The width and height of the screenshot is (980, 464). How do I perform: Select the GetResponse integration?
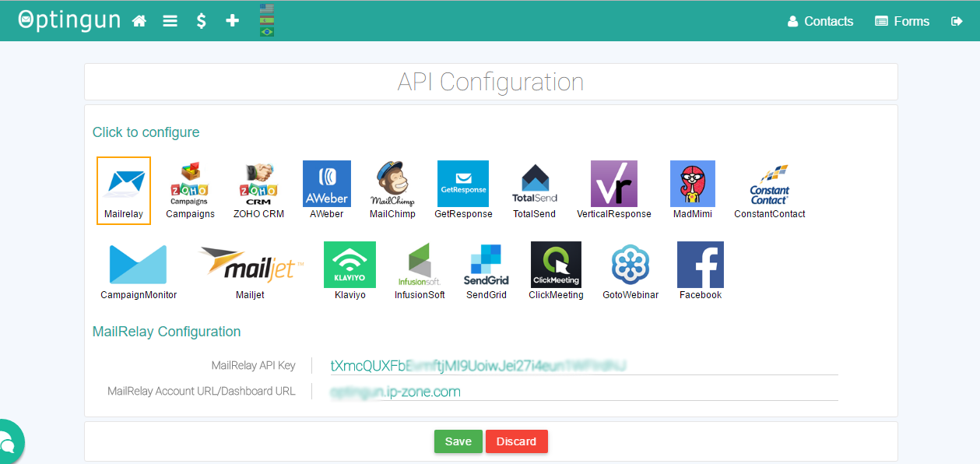pyautogui.click(x=463, y=191)
